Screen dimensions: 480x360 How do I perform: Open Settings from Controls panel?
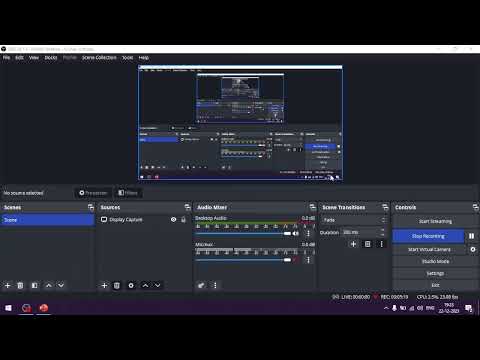coord(435,273)
